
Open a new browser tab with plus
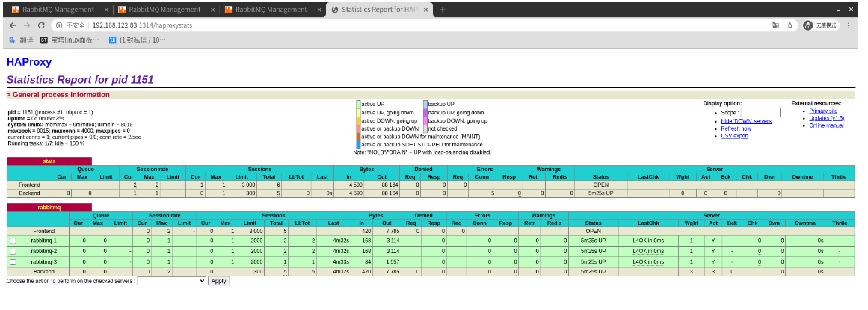443,10
